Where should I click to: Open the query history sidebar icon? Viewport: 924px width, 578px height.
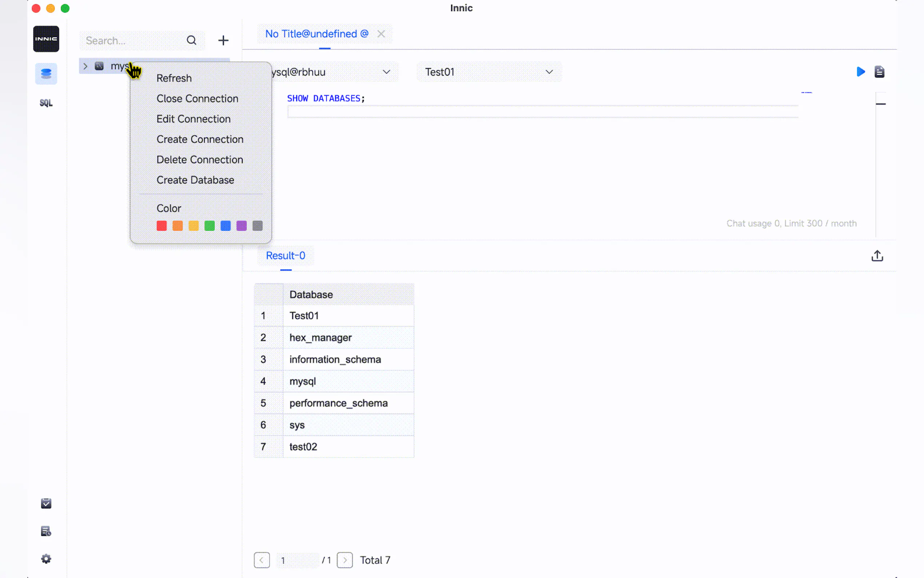(x=46, y=531)
